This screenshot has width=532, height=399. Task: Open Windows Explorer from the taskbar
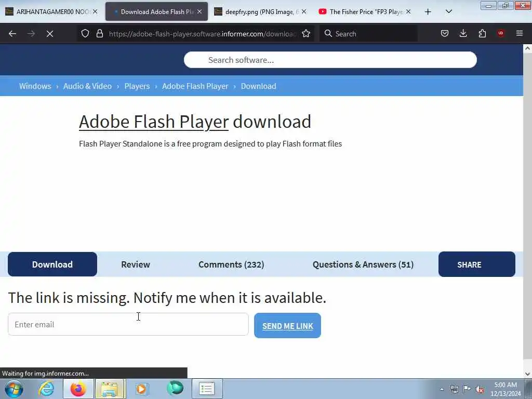coord(110,389)
